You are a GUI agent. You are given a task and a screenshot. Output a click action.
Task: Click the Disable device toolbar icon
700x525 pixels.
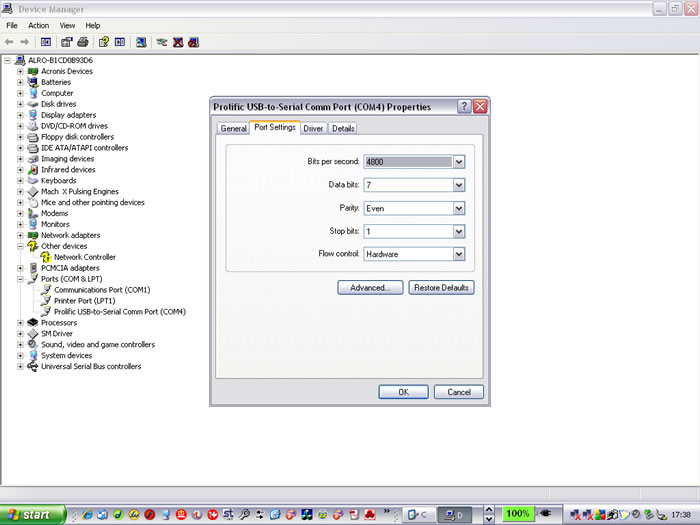pos(193,42)
